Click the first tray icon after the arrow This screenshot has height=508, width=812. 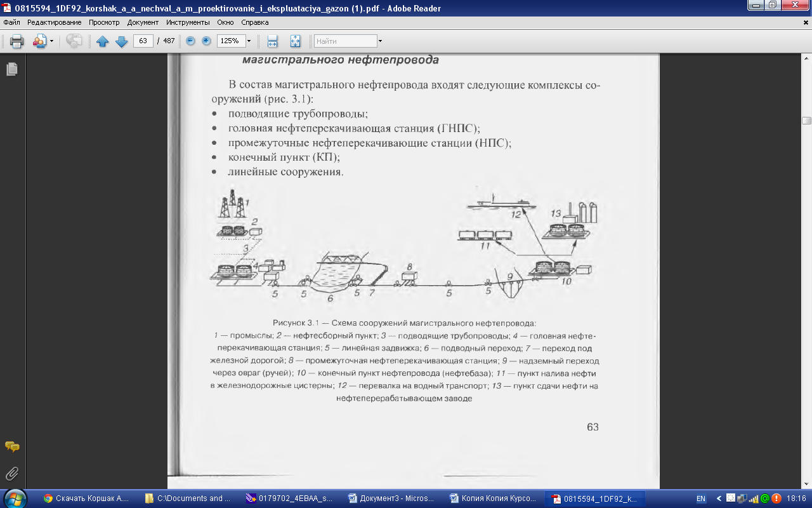pyautogui.click(x=731, y=498)
